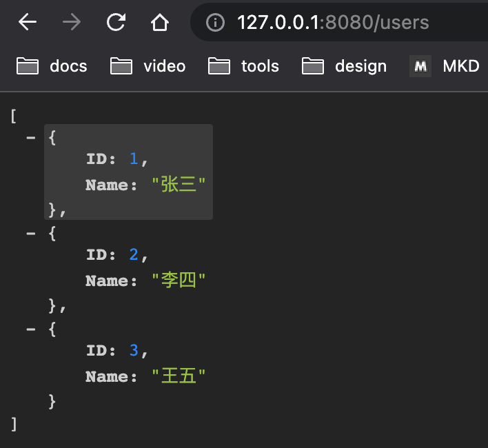Select the "李四" name value

[179, 280]
